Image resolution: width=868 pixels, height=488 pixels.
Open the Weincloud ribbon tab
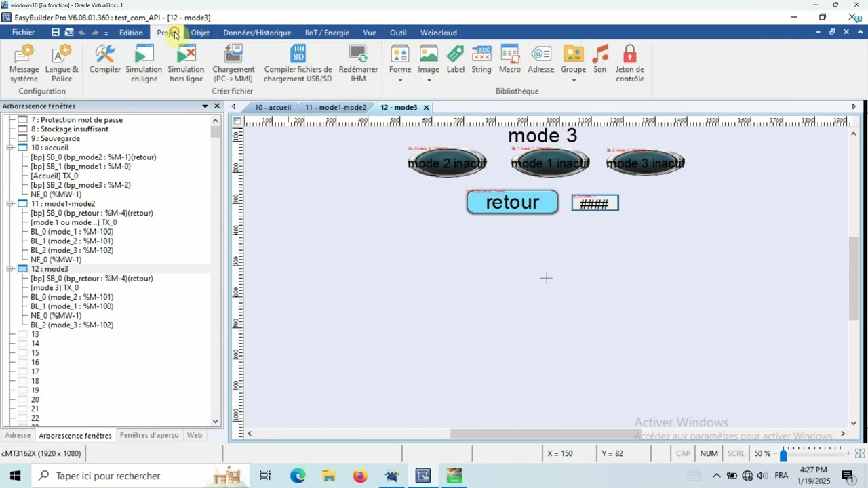[439, 33]
